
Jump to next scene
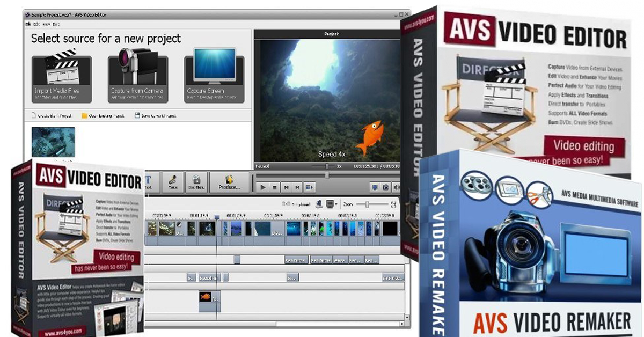(309, 187)
